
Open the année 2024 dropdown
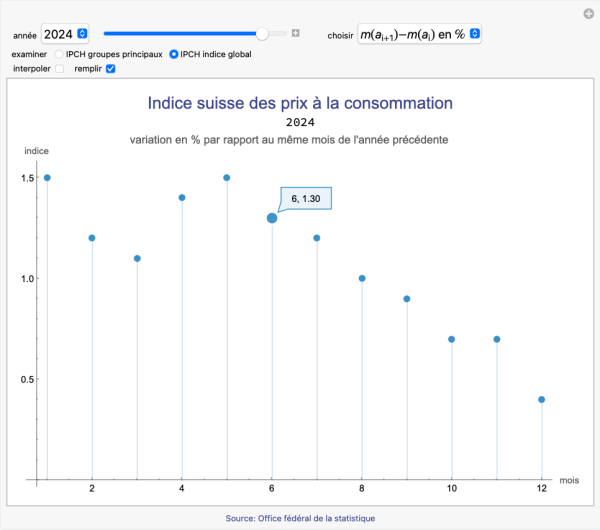[x=66, y=34]
